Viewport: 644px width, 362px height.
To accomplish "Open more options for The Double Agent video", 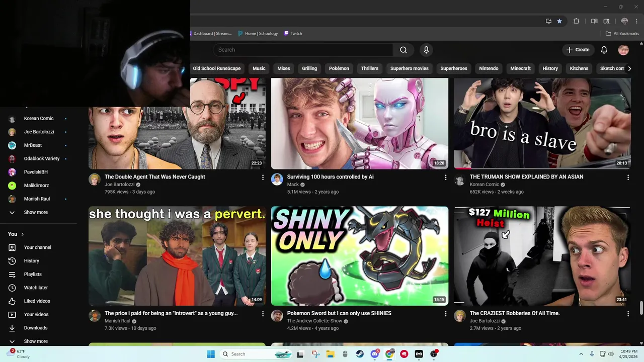I will (263, 177).
